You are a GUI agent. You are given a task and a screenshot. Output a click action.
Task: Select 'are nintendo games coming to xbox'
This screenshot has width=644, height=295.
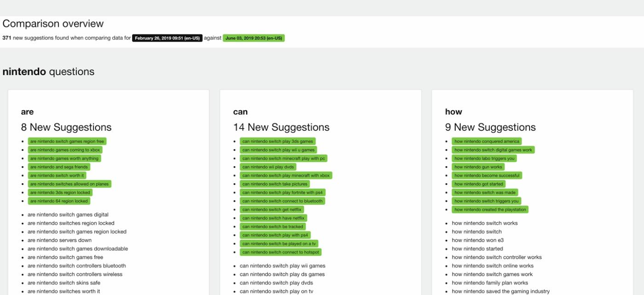(x=65, y=150)
